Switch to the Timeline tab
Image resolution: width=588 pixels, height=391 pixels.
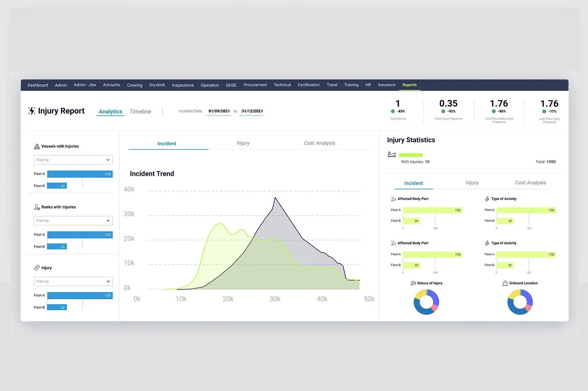(140, 111)
